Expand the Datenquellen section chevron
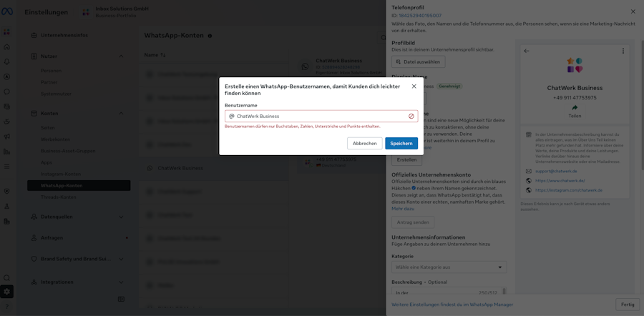 pos(121,217)
